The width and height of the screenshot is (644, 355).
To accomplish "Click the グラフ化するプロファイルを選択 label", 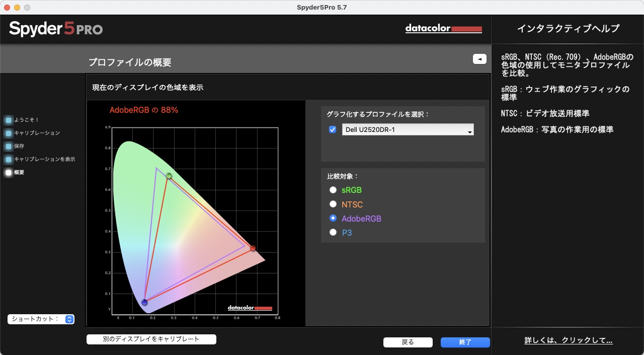I will tap(378, 114).
